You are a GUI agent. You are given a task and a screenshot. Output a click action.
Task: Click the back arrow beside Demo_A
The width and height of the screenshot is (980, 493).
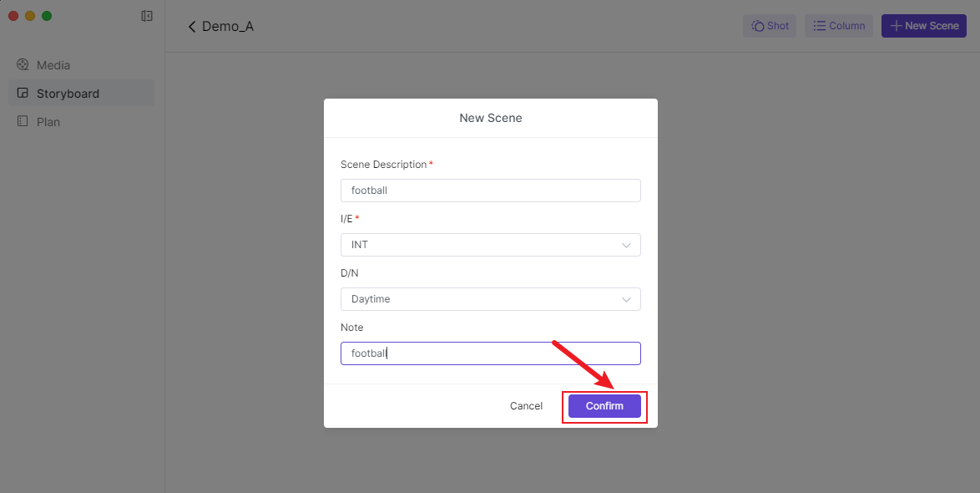point(192,27)
